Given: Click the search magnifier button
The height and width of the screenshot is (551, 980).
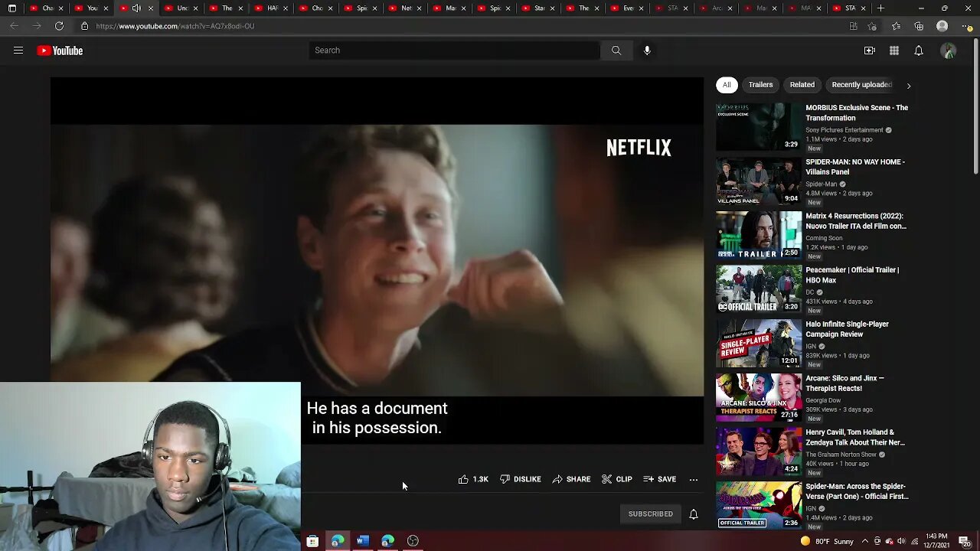Looking at the screenshot, I should [x=616, y=51].
